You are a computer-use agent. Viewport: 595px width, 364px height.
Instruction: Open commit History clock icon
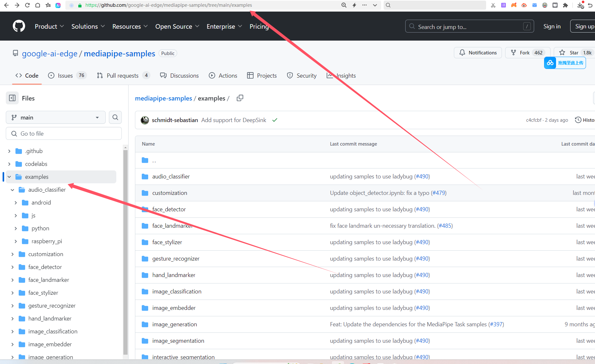(578, 120)
